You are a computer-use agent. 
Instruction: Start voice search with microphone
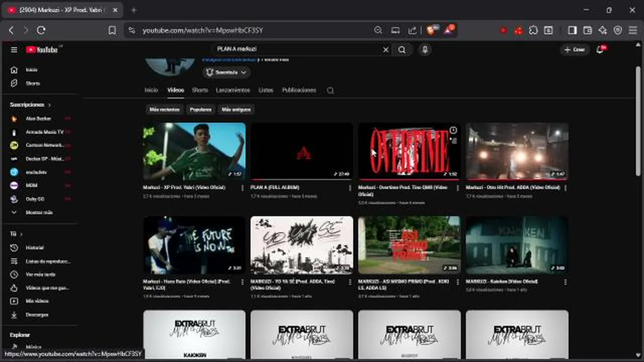pos(425,50)
